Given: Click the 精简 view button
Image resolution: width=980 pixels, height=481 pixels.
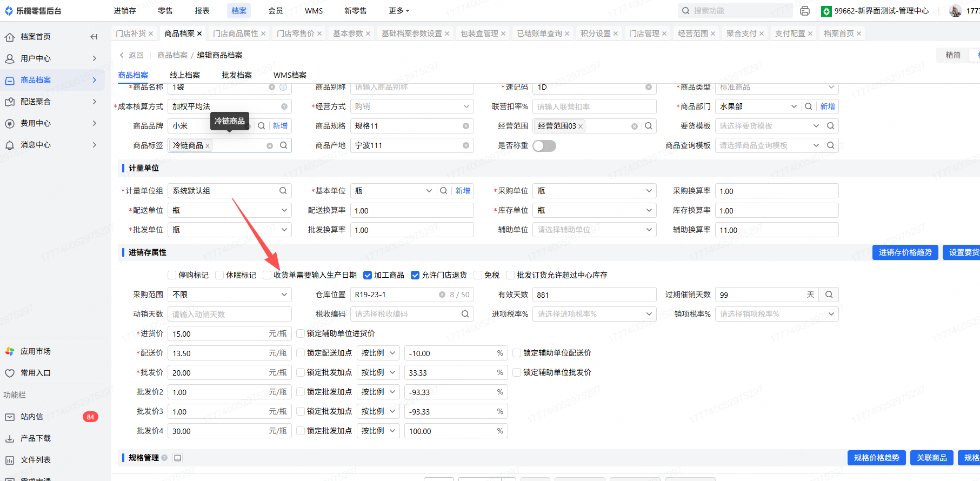Looking at the screenshot, I should 953,55.
